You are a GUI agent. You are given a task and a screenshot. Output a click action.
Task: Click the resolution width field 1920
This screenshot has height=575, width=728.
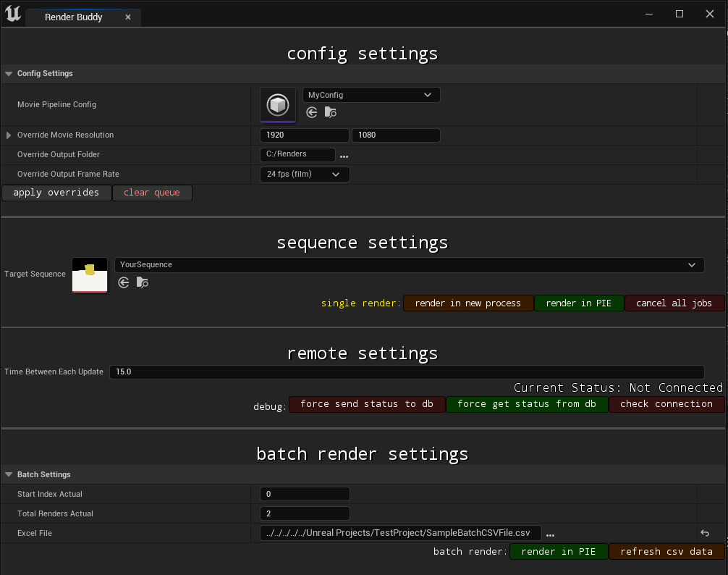305,135
